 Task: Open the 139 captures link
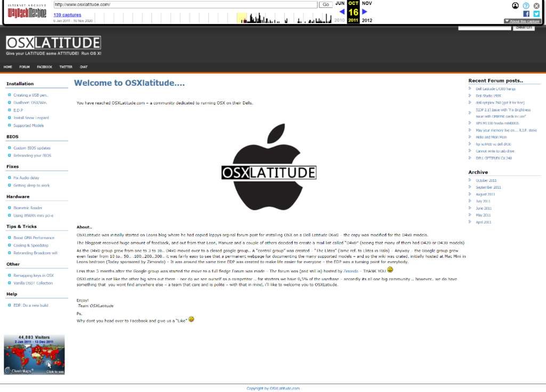(67, 15)
